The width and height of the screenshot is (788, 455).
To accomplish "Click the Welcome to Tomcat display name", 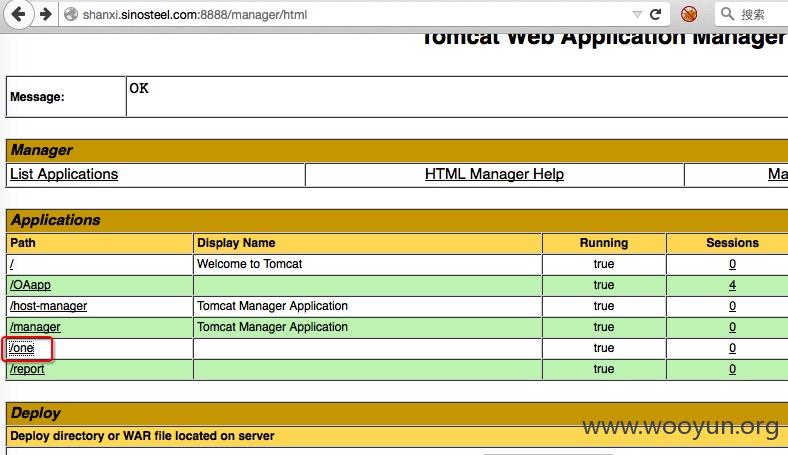I will (249, 264).
